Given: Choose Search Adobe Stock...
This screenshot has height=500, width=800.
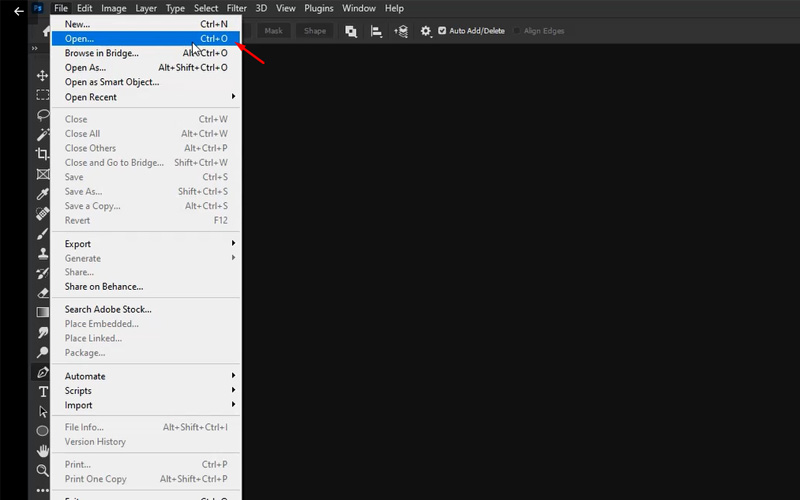Looking at the screenshot, I should click(145, 309).
